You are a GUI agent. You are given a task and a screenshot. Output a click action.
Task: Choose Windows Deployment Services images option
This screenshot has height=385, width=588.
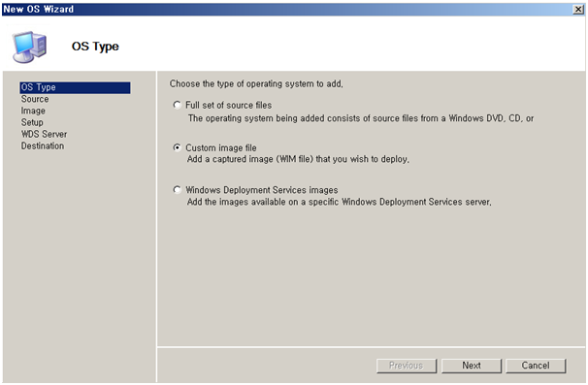177,190
